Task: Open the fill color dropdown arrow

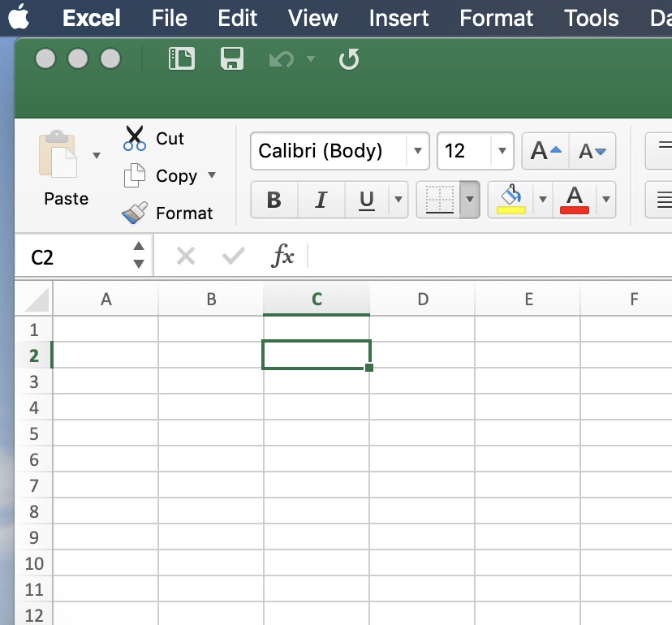Action: pyautogui.click(x=543, y=200)
